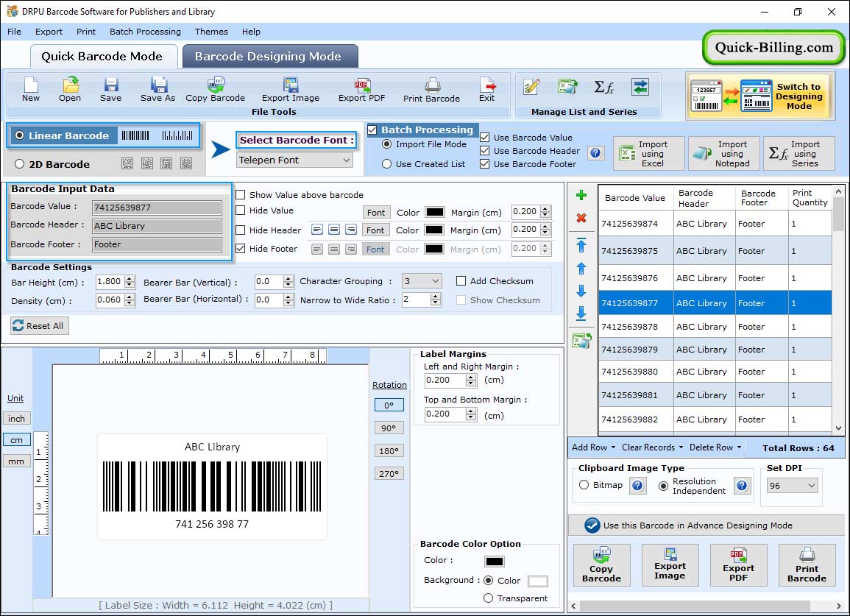Image resolution: width=850 pixels, height=616 pixels.
Task: Click the Exit icon
Action: pyautogui.click(x=486, y=90)
